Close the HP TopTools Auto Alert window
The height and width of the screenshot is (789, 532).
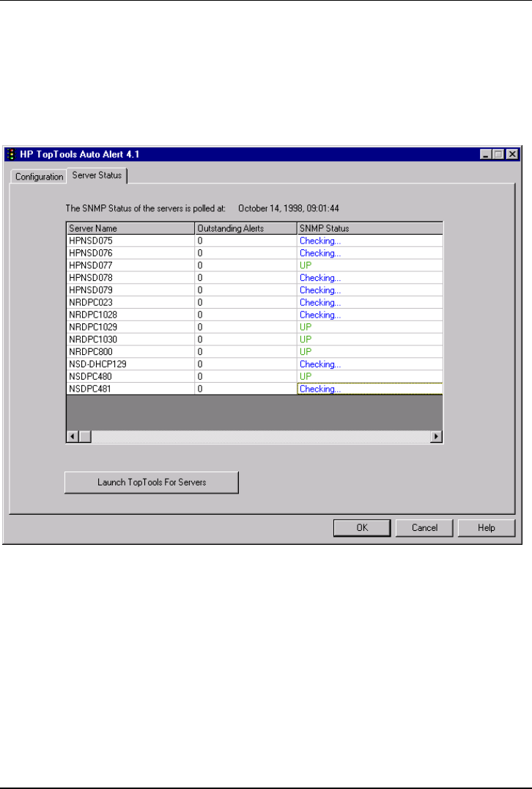512,155
